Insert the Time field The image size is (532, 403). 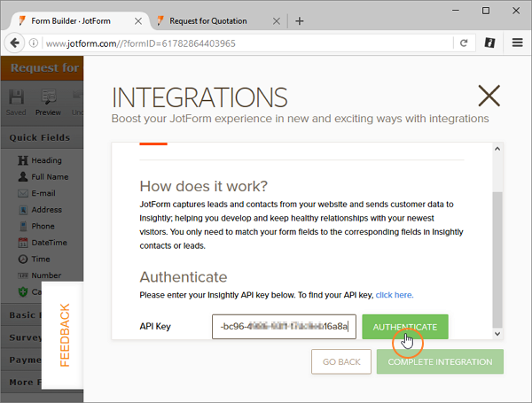pyautogui.click(x=41, y=259)
